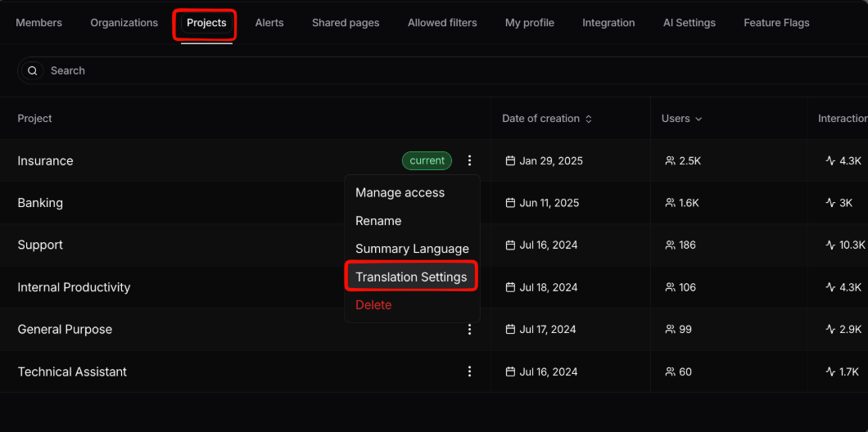This screenshot has width=868, height=432.
Task: Open the Alerts tab
Action: click(269, 23)
